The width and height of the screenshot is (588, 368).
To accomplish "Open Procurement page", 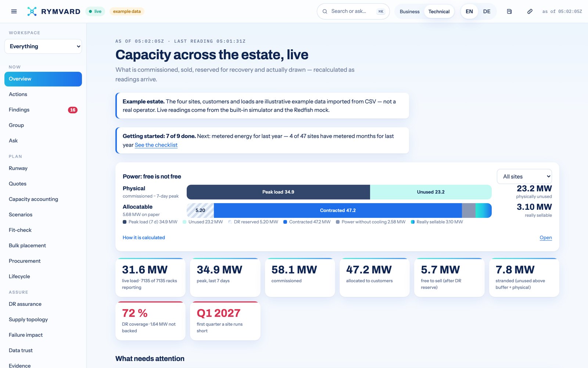I will [x=43, y=261].
